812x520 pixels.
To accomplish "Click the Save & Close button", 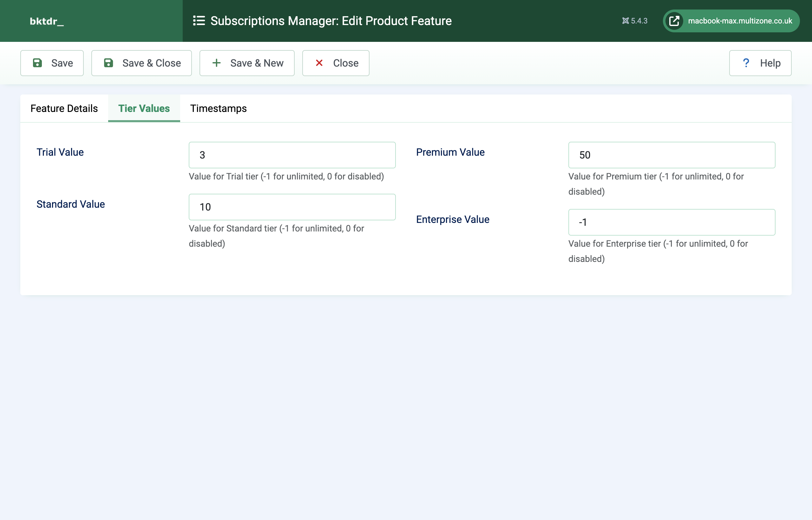I will pos(141,63).
